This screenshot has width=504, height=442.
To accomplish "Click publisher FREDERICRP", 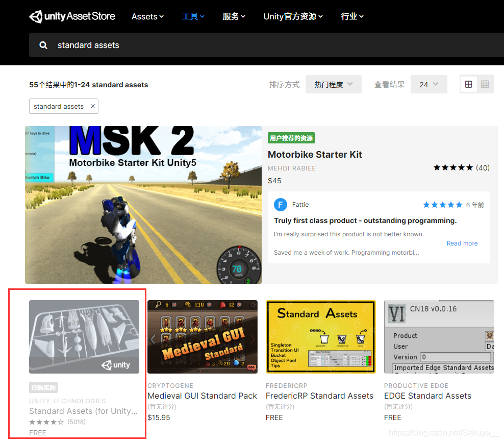I will coord(287,385).
